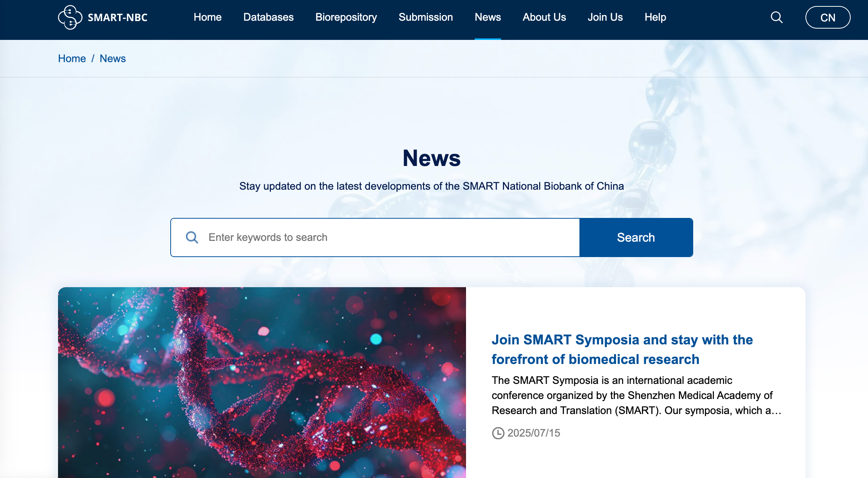The width and height of the screenshot is (868, 478).
Task: Click the Home breadcrumb link
Action: pos(72,59)
